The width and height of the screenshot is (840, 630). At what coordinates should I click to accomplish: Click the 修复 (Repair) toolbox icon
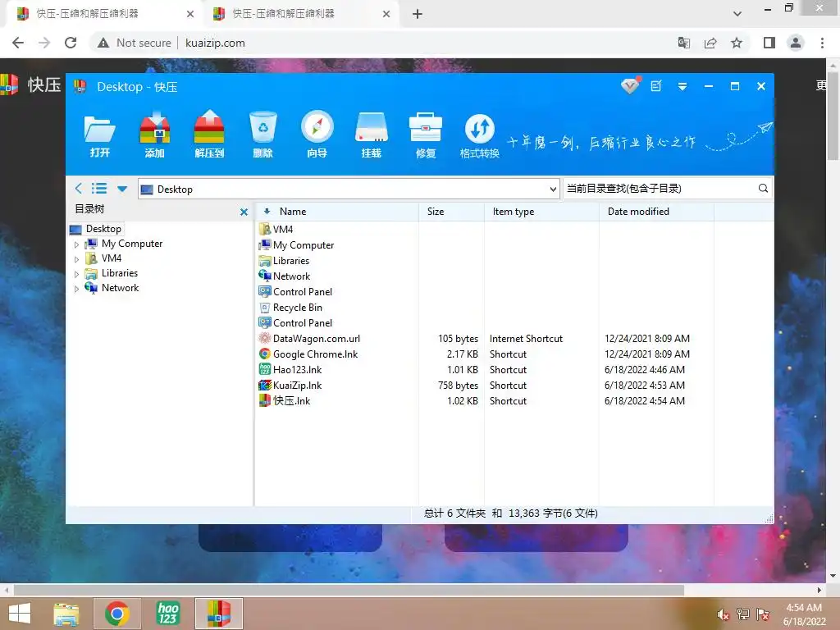pyautogui.click(x=426, y=135)
